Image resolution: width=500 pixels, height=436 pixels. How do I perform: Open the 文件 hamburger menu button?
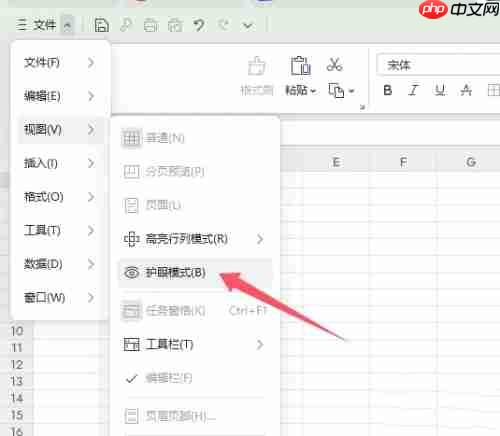(x=36, y=25)
